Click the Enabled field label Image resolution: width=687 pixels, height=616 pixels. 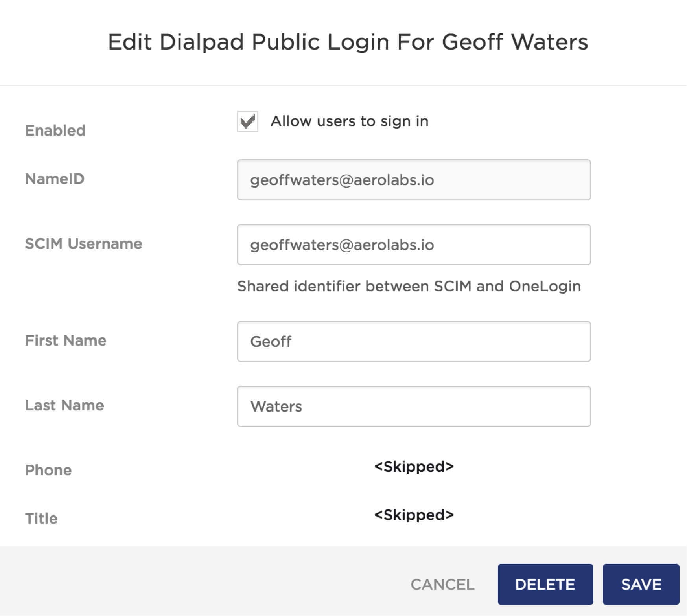click(55, 131)
